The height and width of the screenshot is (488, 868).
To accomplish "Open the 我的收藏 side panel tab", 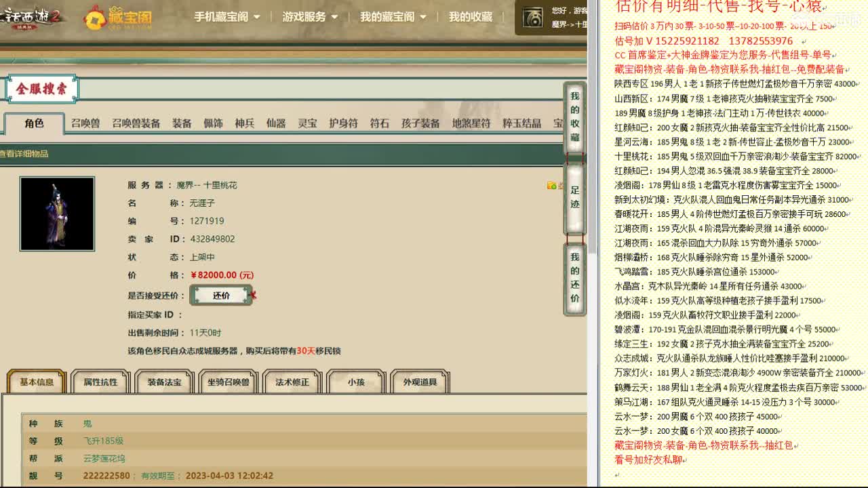I will [x=575, y=117].
